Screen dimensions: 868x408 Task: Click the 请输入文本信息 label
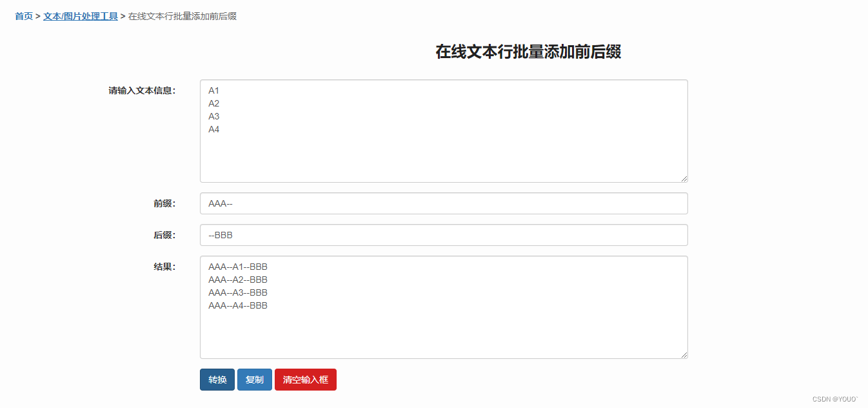coord(142,90)
